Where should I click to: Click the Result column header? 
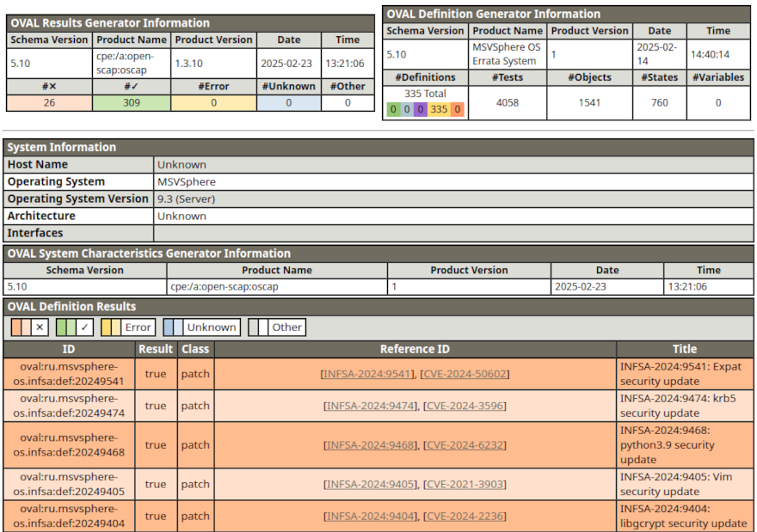click(156, 350)
